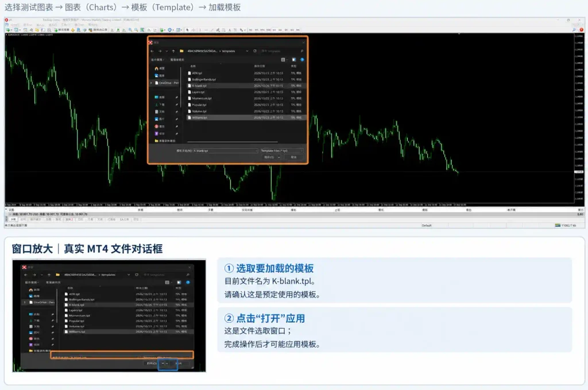Screen dimensions: 588x390
Task: Expand the OneDrive node in the dialog over the chart
Action: click(x=151, y=83)
